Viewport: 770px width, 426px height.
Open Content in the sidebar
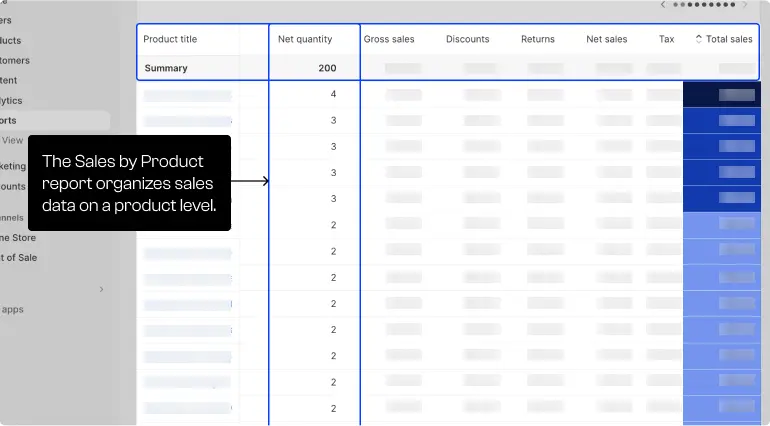pyautogui.click(x=8, y=80)
